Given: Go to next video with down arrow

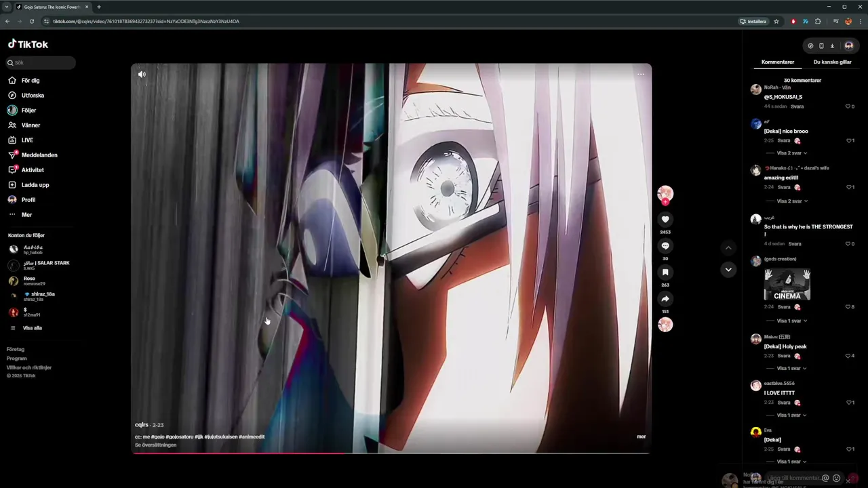Looking at the screenshot, I should coord(728,270).
